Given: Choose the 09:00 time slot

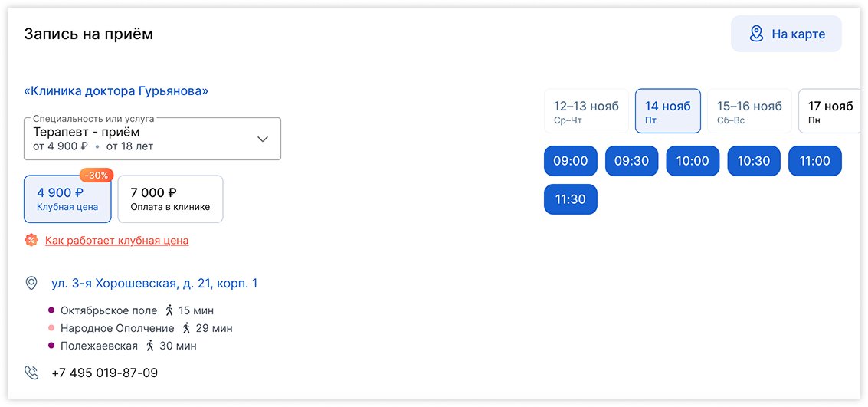Looking at the screenshot, I should pyautogui.click(x=570, y=161).
